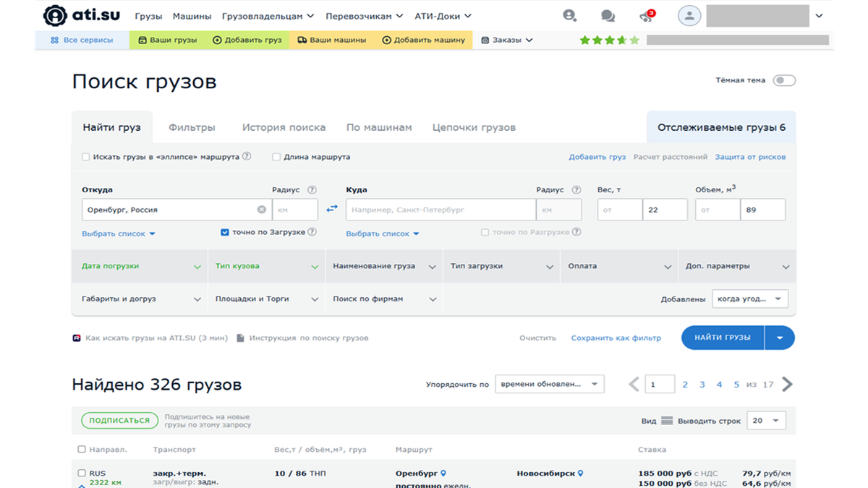Expand the Тип загрузки filter
868x488 pixels.
click(x=502, y=266)
